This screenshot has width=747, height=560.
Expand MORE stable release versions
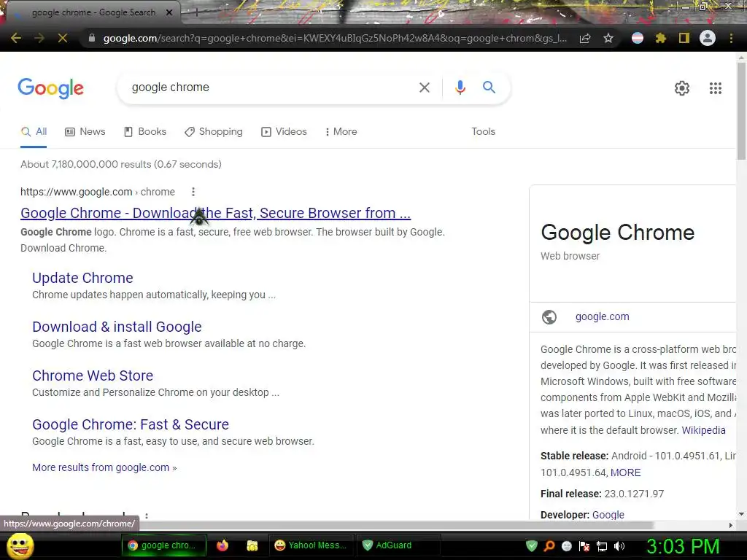[x=625, y=472]
